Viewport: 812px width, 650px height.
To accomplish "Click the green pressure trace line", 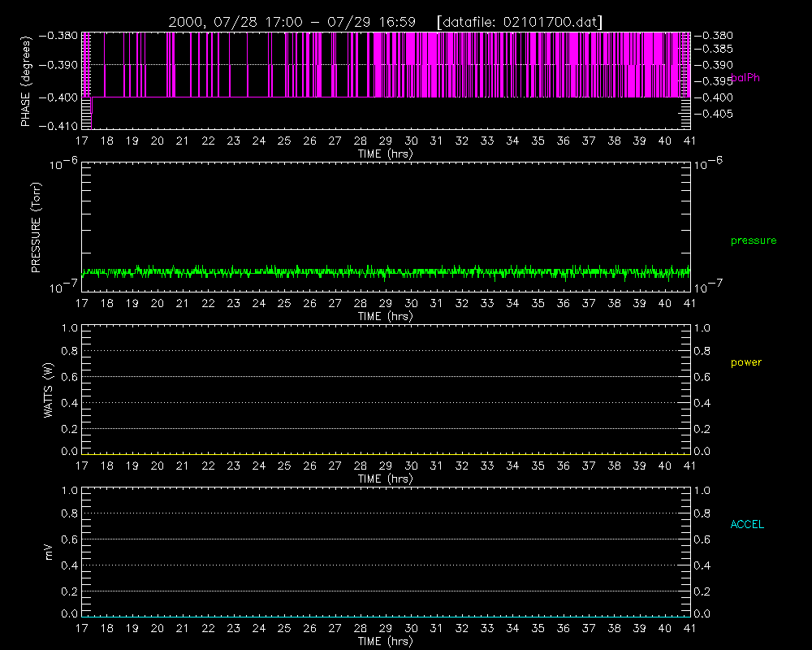I will click(386, 271).
